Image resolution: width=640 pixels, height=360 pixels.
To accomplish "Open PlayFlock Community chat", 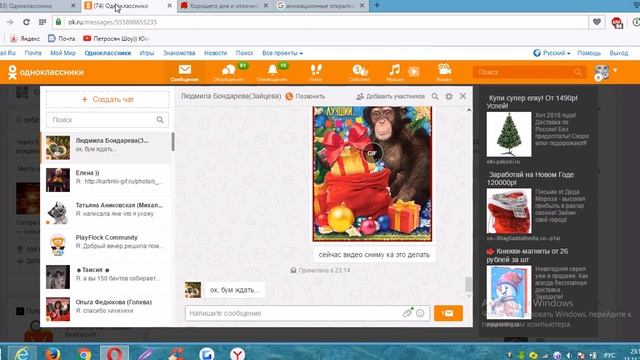I will (x=106, y=244).
